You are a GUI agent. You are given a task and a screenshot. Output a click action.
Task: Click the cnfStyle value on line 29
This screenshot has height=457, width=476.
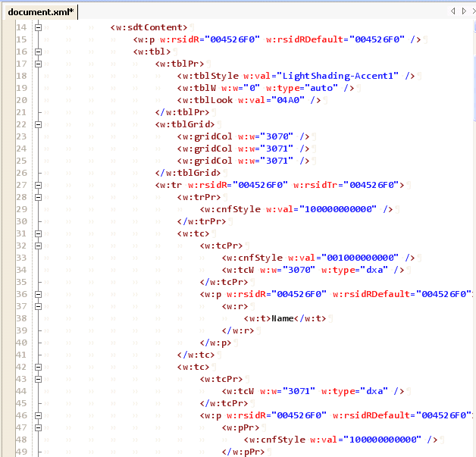338,209
